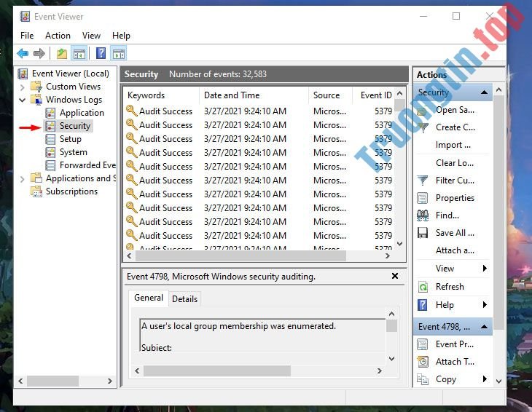Select the first Audit Success event row
This screenshot has height=412, width=532.
coord(259,111)
